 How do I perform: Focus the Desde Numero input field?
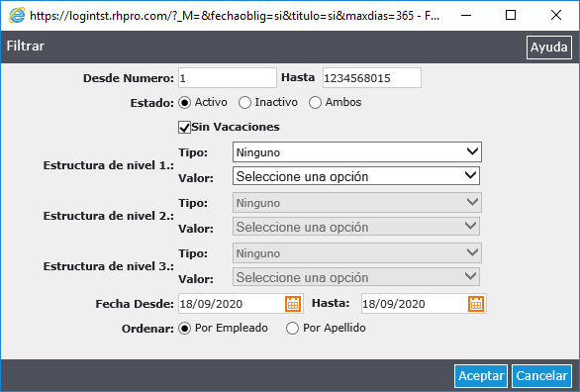(228, 77)
